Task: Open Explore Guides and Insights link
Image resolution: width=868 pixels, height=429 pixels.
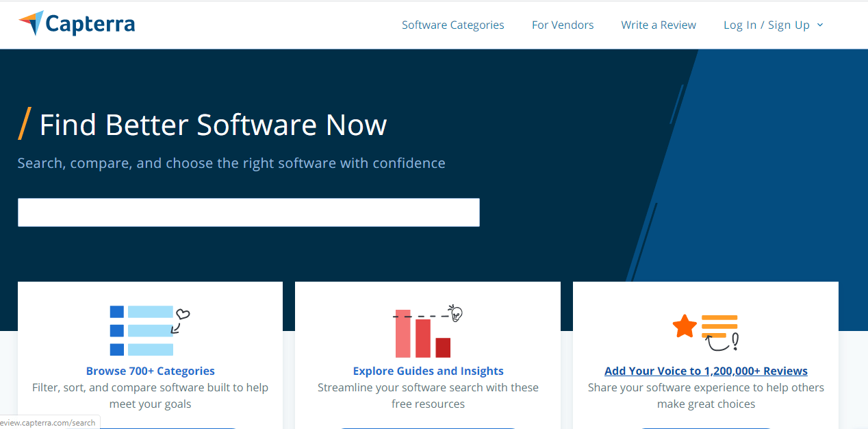Action: [x=428, y=371]
